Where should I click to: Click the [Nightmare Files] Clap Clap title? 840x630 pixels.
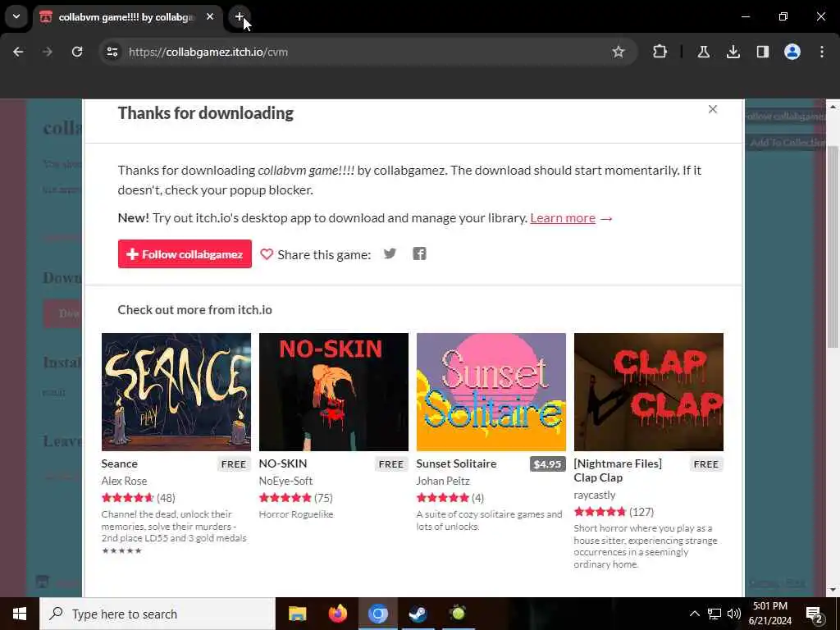[618, 470]
